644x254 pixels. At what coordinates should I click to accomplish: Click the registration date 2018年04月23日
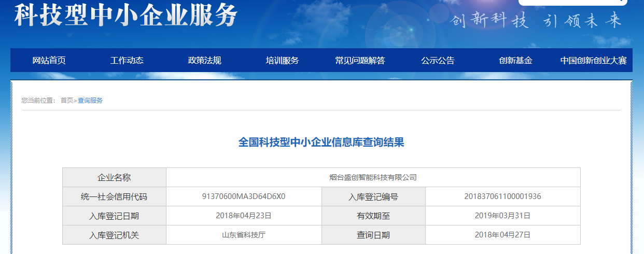coord(244,216)
